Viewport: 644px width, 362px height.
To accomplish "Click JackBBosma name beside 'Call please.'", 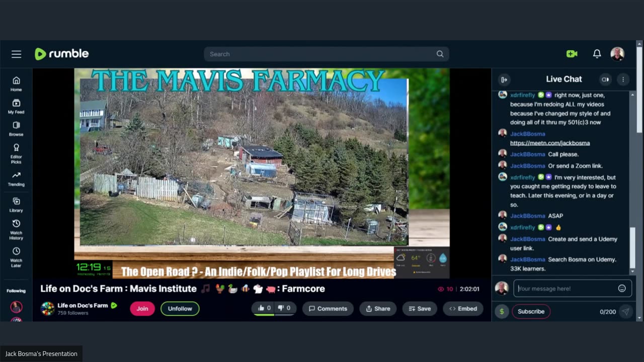I will pyautogui.click(x=528, y=154).
